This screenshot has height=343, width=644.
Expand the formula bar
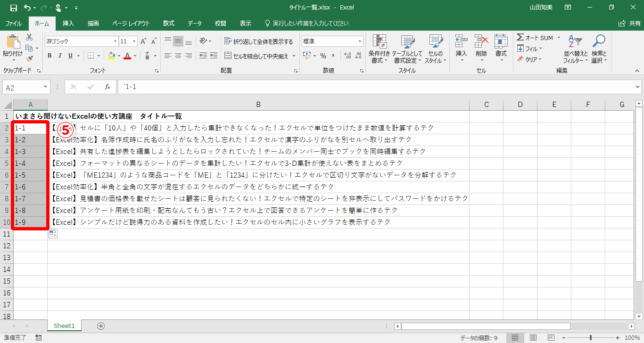coord(638,87)
